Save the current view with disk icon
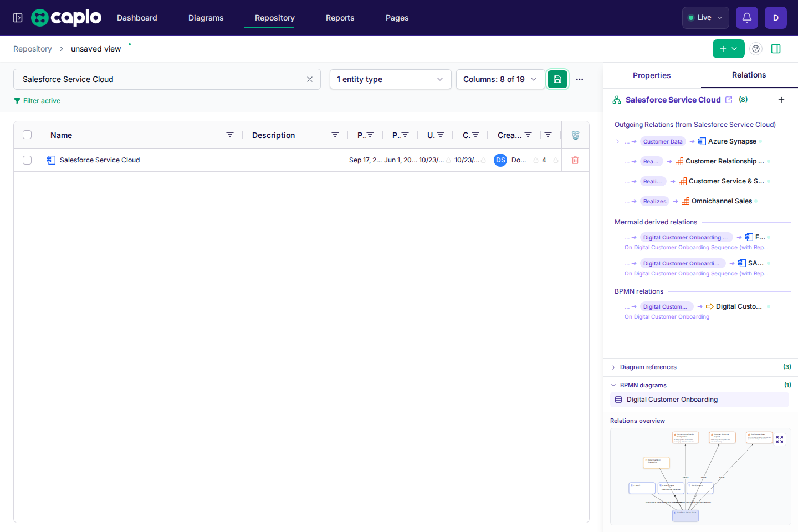 click(557, 79)
